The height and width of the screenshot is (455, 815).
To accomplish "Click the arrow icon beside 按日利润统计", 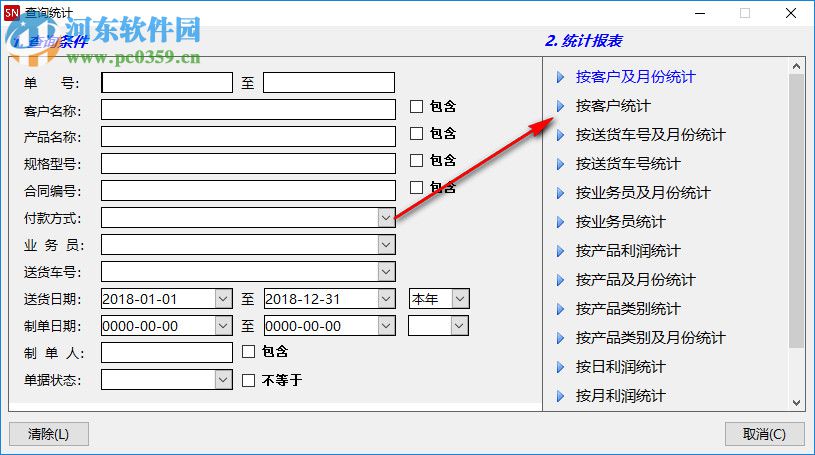I will 560,367.
